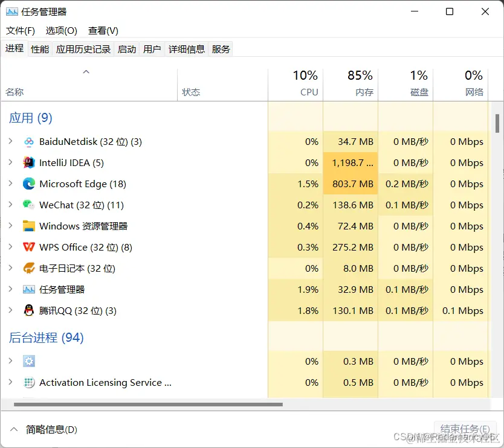The width and height of the screenshot is (504, 448).
Task: Click the Task Manager title bar icon
Action: pos(12,12)
